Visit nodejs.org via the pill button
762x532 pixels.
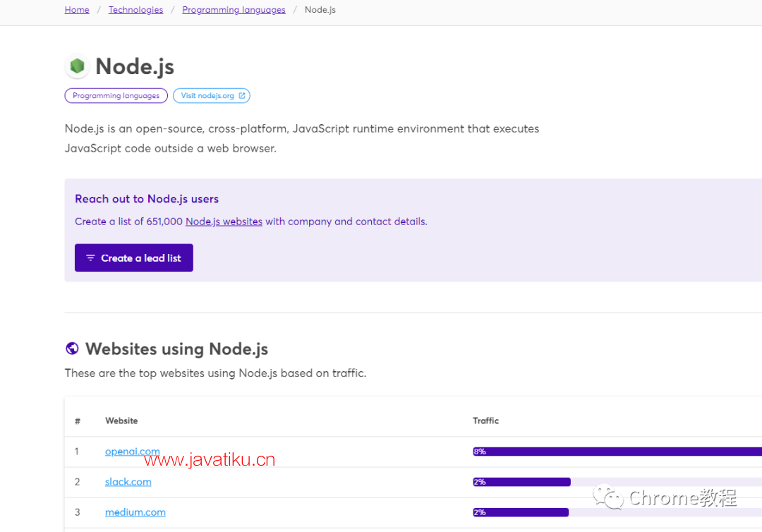[x=212, y=96]
